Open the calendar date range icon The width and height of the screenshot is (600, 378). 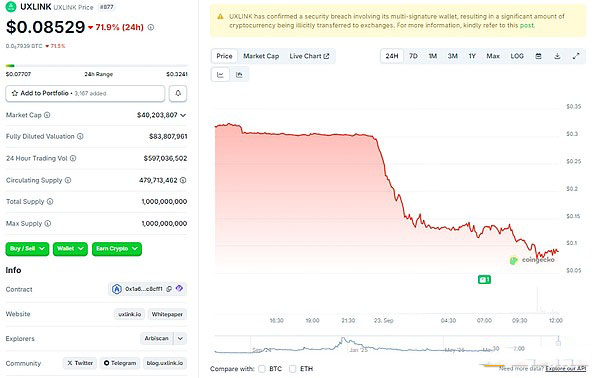coord(538,56)
